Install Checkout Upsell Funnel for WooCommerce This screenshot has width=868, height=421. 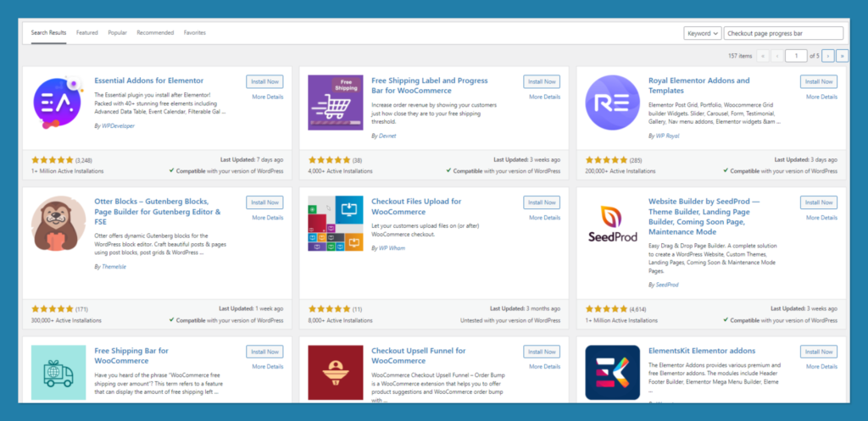[542, 352]
